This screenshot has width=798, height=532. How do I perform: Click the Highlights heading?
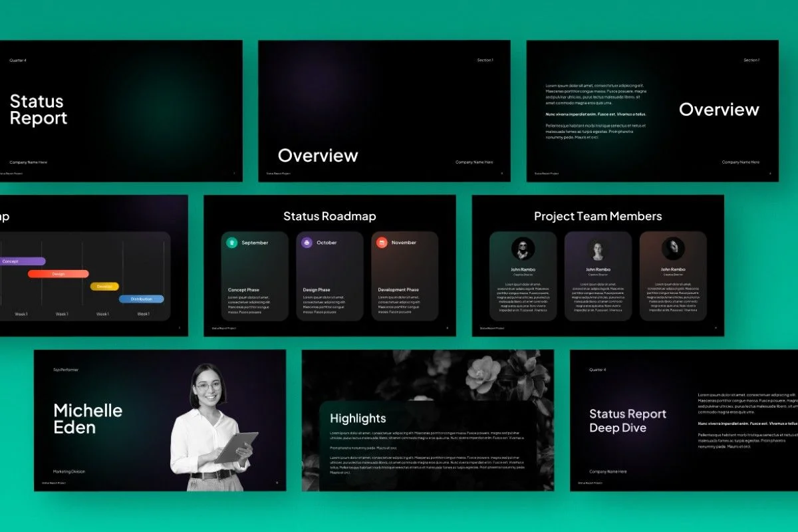pyautogui.click(x=358, y=418)
